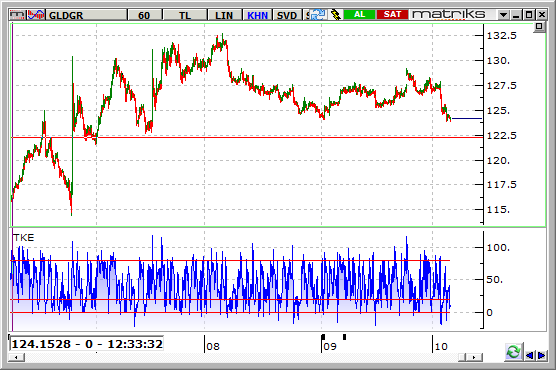Toggle the LIN scale button
Image resolution: width=556 pixels, height=370 pixels.
(224, 15)
